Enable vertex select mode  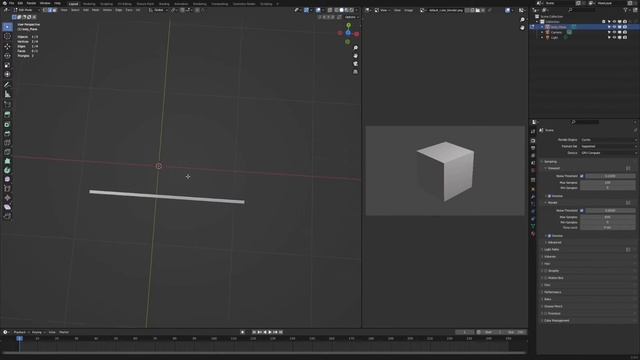click(x=45, y=10)
